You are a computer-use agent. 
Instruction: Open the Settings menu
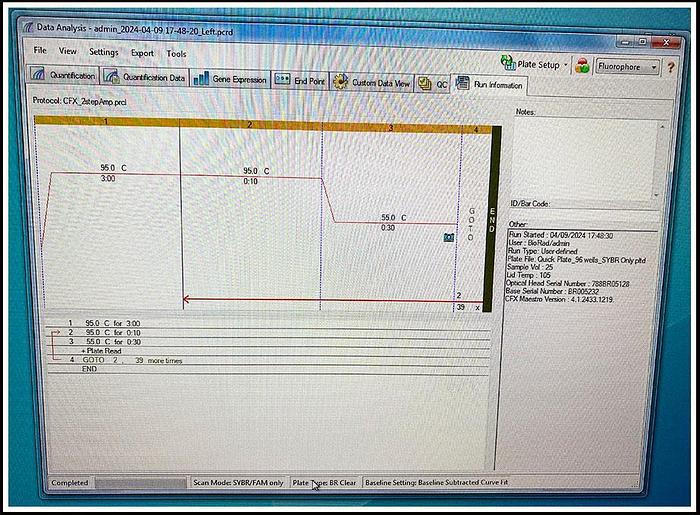[103, 52]
